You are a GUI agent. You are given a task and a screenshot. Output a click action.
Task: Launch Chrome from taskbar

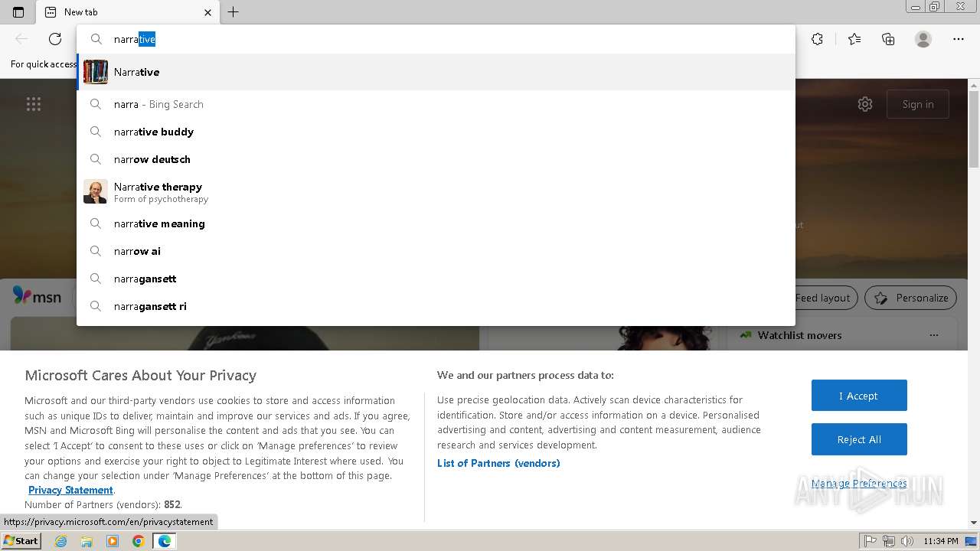[138, 541]
